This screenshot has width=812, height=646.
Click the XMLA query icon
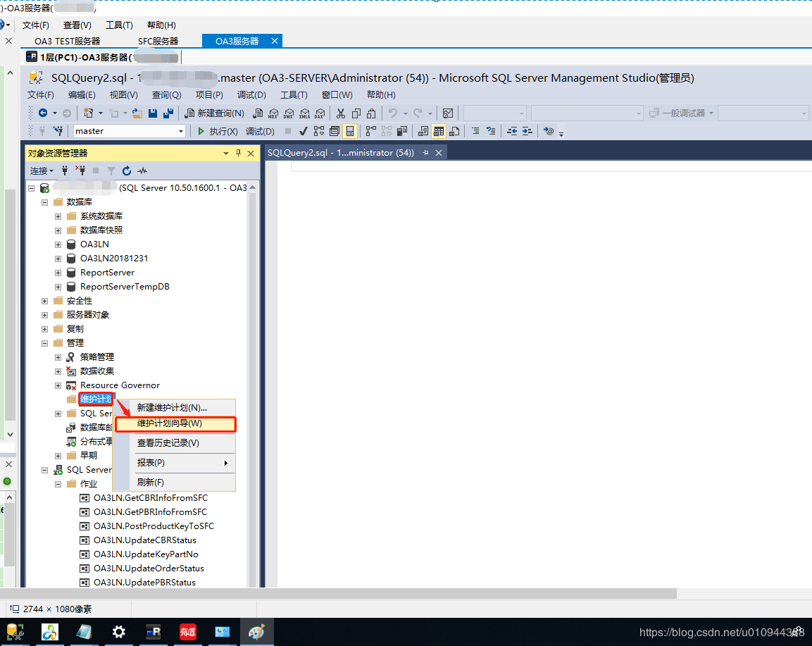pos(304,113)
